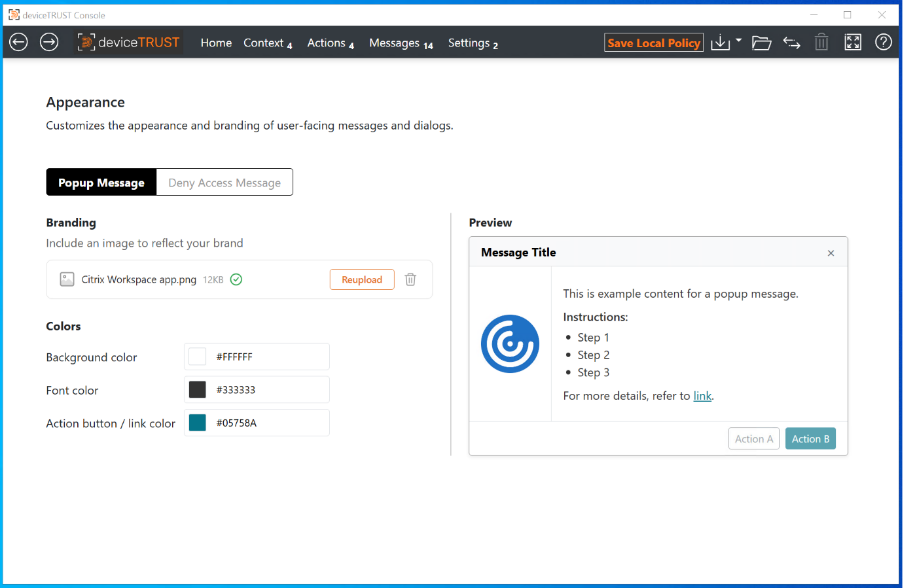This screenshot has width=903, height=588.
Task: Click the Reupload button
Action: point(362,279)
